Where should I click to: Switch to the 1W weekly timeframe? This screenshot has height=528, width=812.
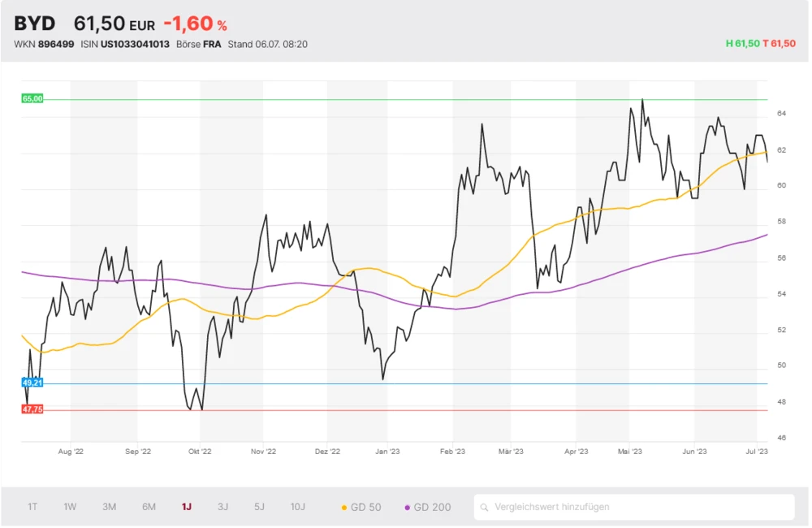click(69, 506)
